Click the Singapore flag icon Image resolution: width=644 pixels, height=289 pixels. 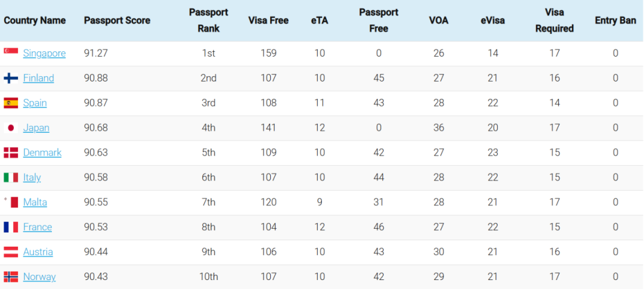click(x=11, y=51)
